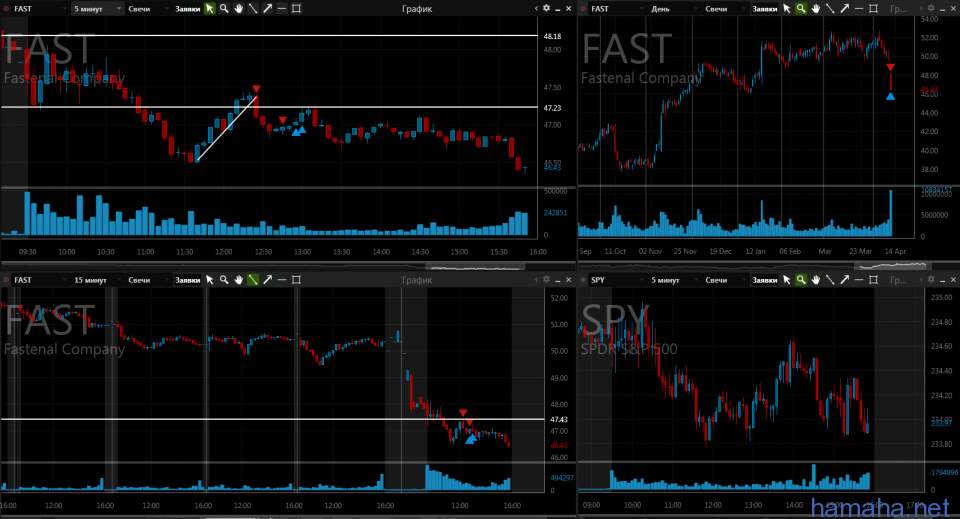Choose the rectangle tool in the FAST 5 минут chart
This screenshot has height=519, width=960.
[296, 9]
